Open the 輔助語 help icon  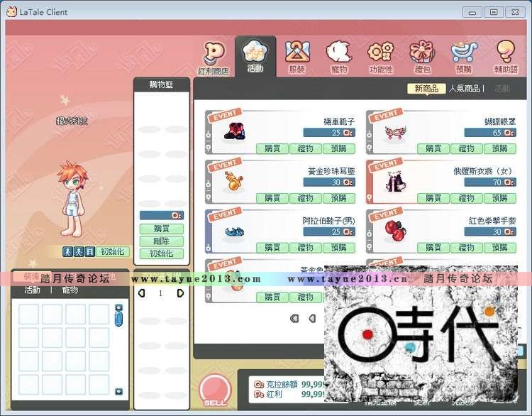click(506, 57)
